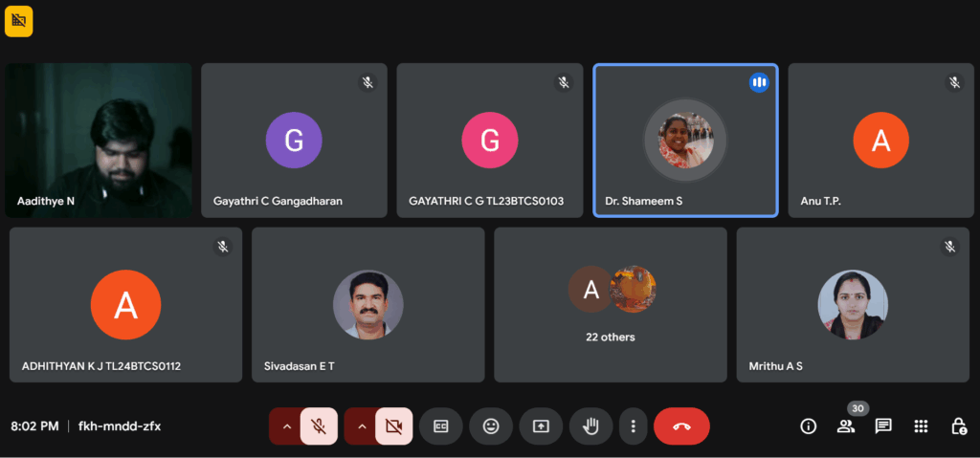Screen dimensions: 980x458
Task: Click the purple G avatar of Gayathri C Gangadharan
Action: pos(294,140)
